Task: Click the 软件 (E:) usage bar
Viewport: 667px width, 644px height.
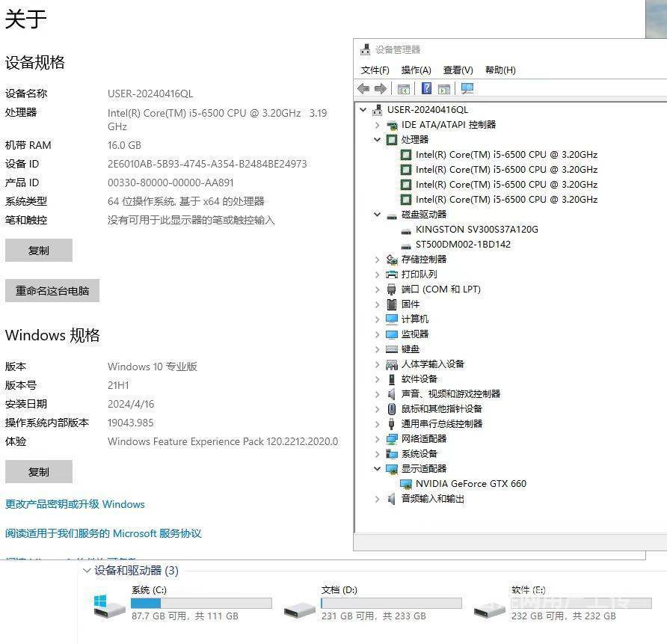Action: click(x=581, y=603)
